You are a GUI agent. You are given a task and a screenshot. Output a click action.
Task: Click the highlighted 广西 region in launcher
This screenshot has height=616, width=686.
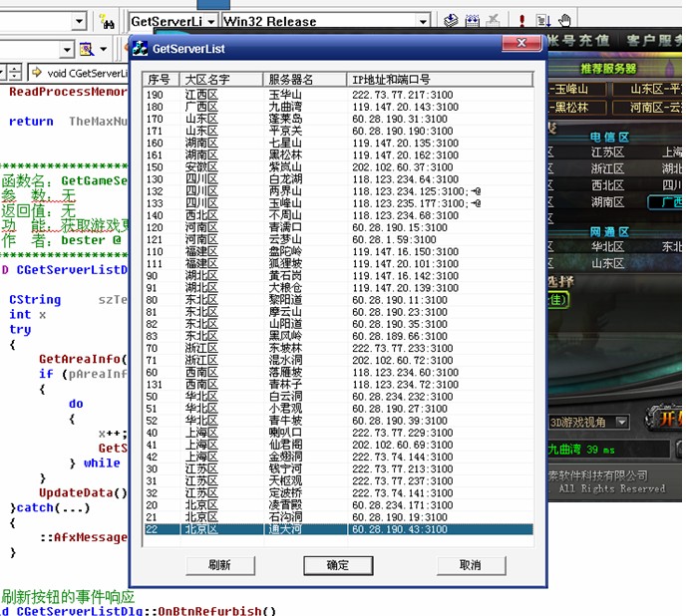click(665, 202)
